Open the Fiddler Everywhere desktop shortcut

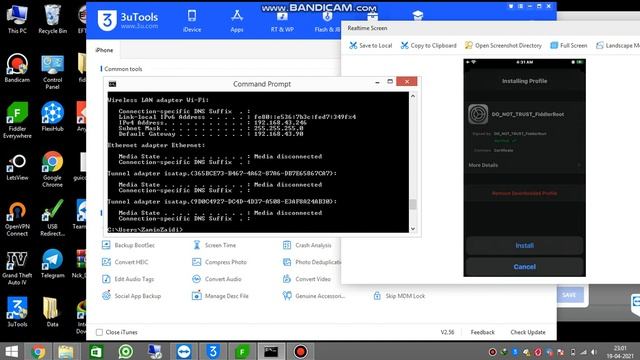coord(17,120)
